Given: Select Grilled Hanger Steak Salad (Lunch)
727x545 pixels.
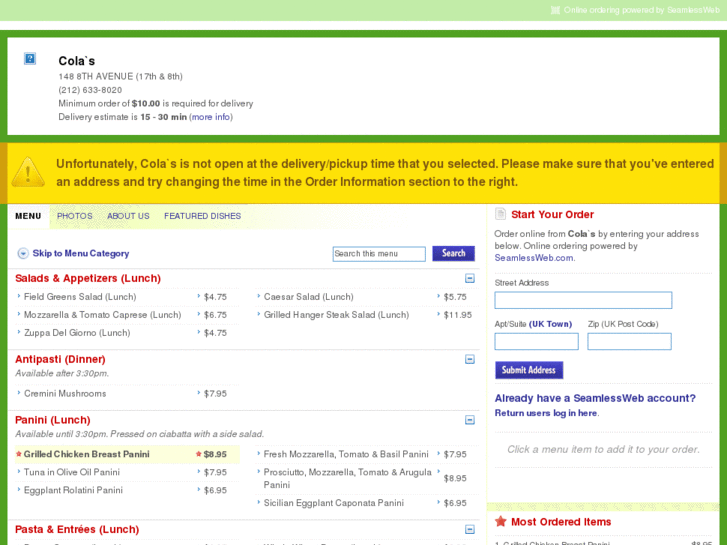Looking at the screenshot, I should coord(336,315).
